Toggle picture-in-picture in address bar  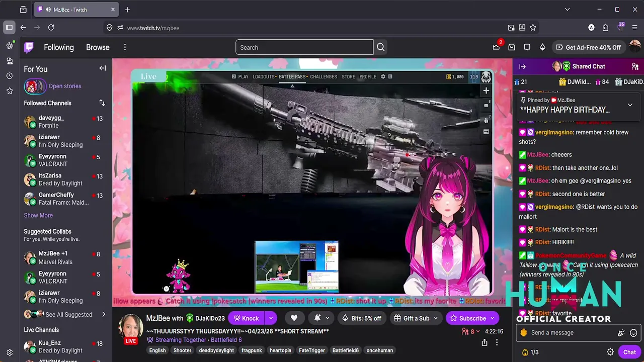[x=511, y=28]
